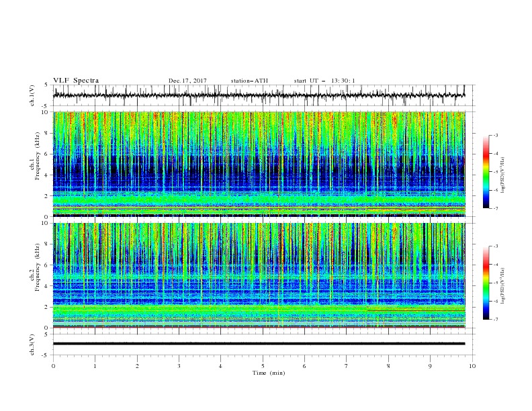Click the "-3" tick on lower colorbar
The width and height of the screenshot is (532, 411).
coord(496,246)
